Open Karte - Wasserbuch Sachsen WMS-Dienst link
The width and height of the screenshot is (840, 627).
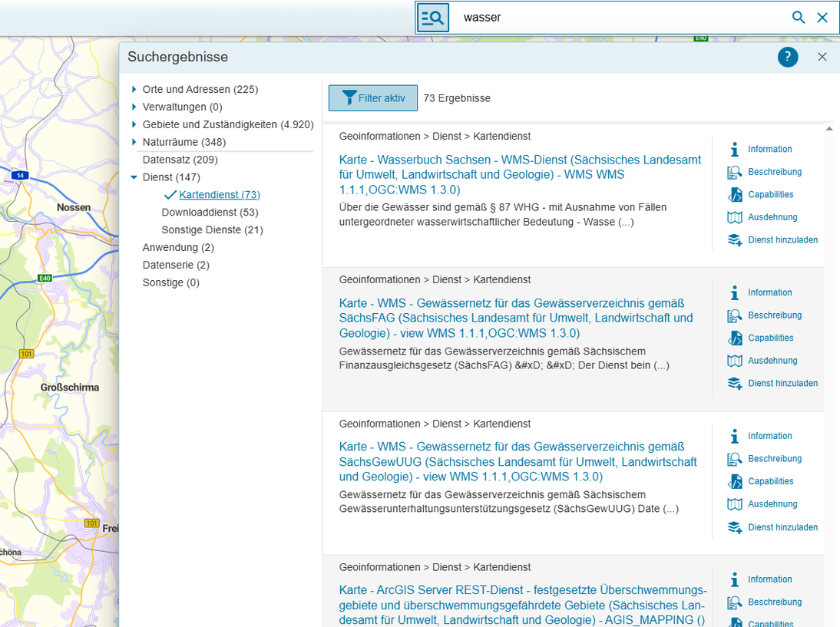[520, 174]
